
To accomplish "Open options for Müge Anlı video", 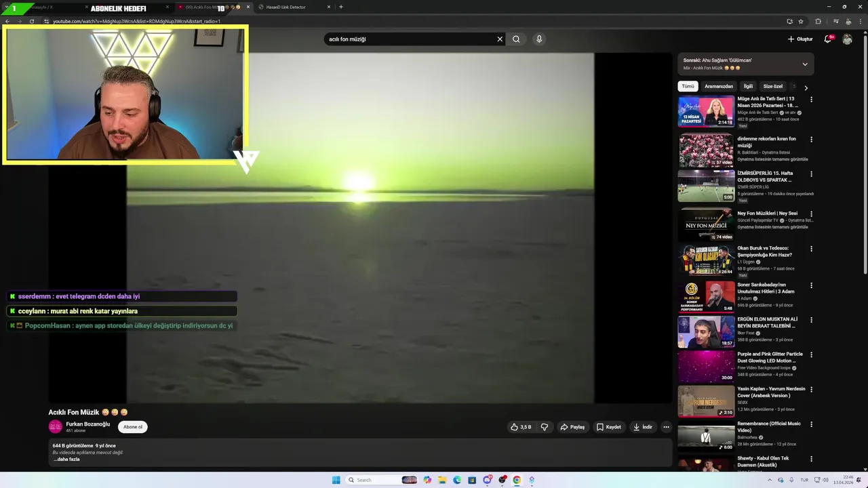I will [x=811, y=100].
